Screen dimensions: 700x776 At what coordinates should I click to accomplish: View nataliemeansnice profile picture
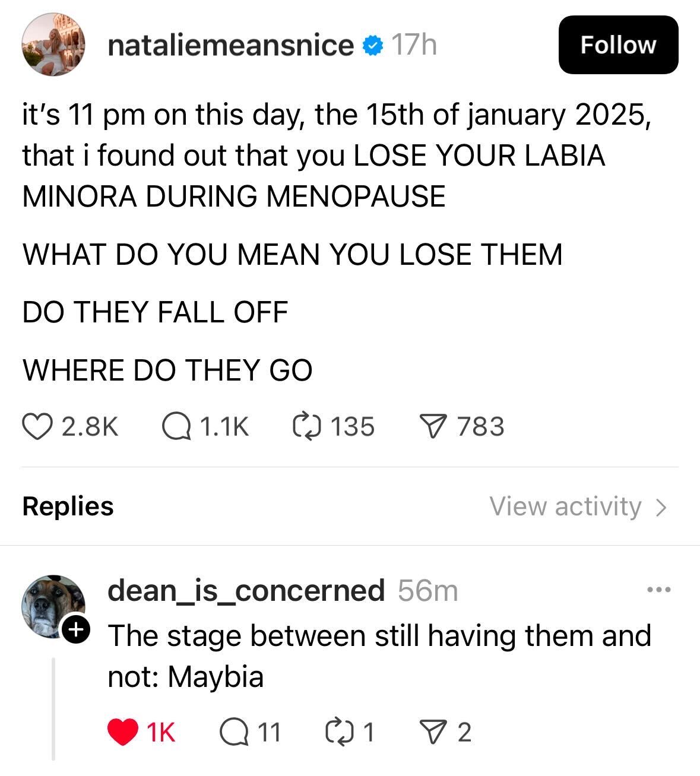(x=53, y=45)
